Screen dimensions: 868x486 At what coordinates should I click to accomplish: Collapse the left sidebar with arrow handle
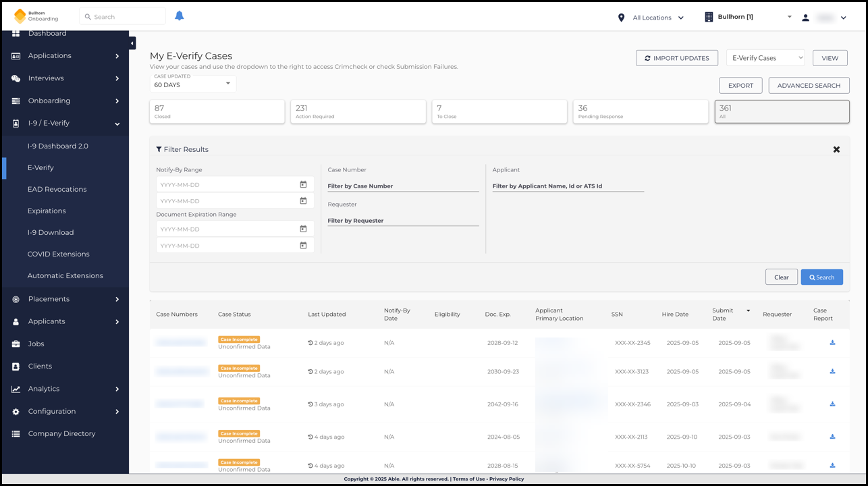(x=132, y=43)
